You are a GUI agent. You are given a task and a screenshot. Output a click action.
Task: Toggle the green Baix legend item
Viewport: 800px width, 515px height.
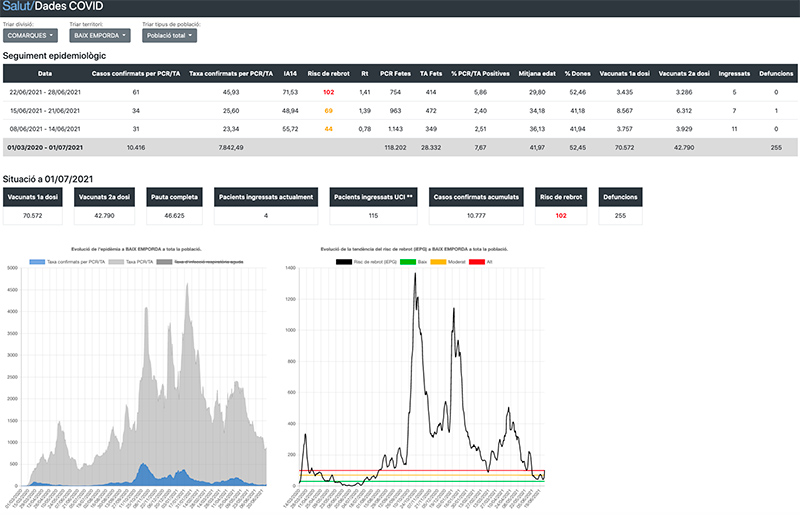pyautogui.click(x=414, y=262)
